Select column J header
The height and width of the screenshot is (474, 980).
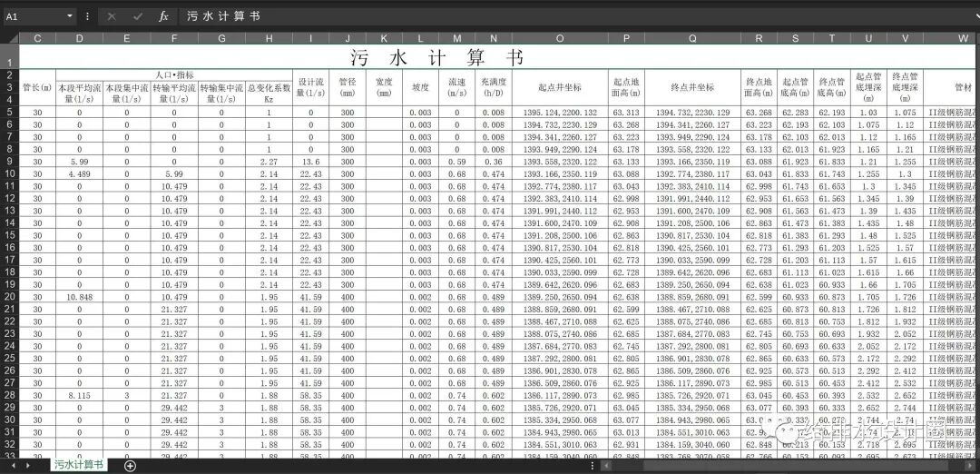(347, 38)
